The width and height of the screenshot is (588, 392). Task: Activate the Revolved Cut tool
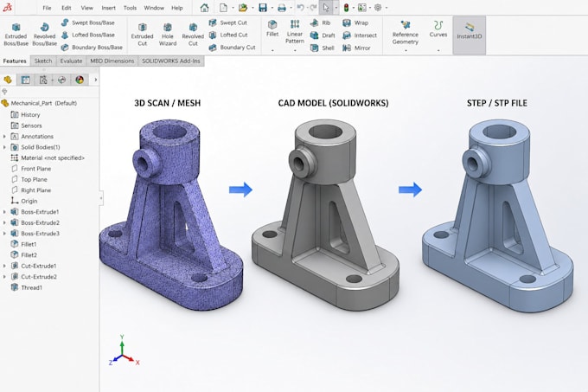pyautogui.click(x=193, y=34)
